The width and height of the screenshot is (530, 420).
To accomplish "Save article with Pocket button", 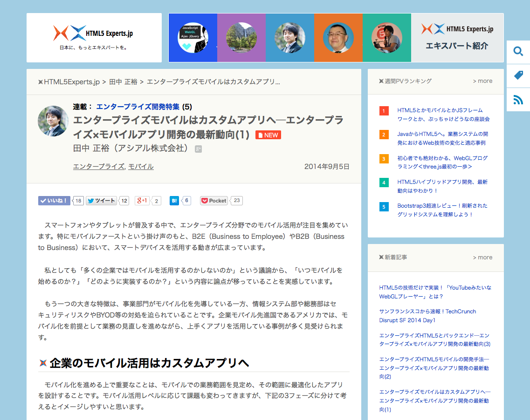I will click(x=214, y=201).
